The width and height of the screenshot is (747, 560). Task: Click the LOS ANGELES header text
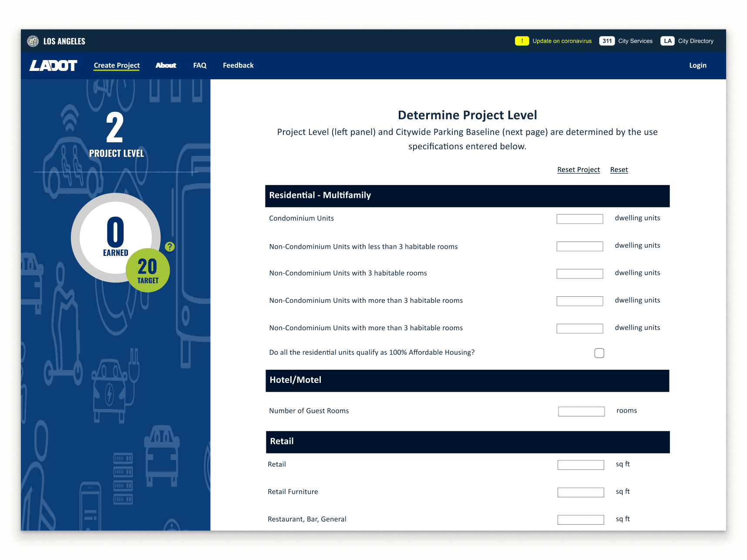click(x=64, y=41)
